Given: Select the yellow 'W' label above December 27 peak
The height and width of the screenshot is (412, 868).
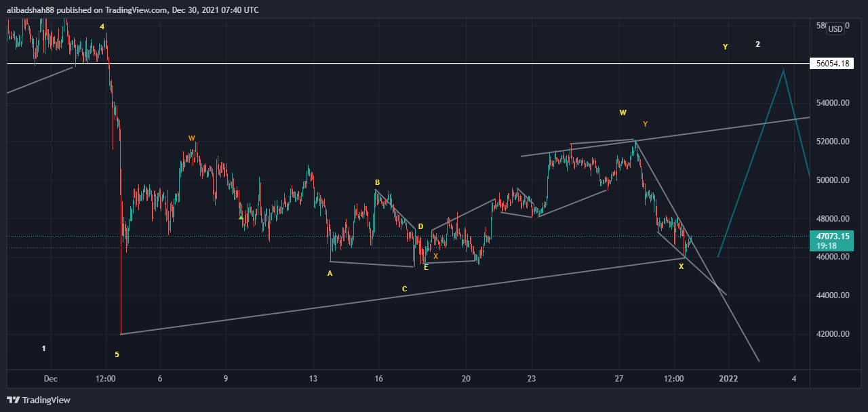Looking at the screenshot, I should [623, 112].
